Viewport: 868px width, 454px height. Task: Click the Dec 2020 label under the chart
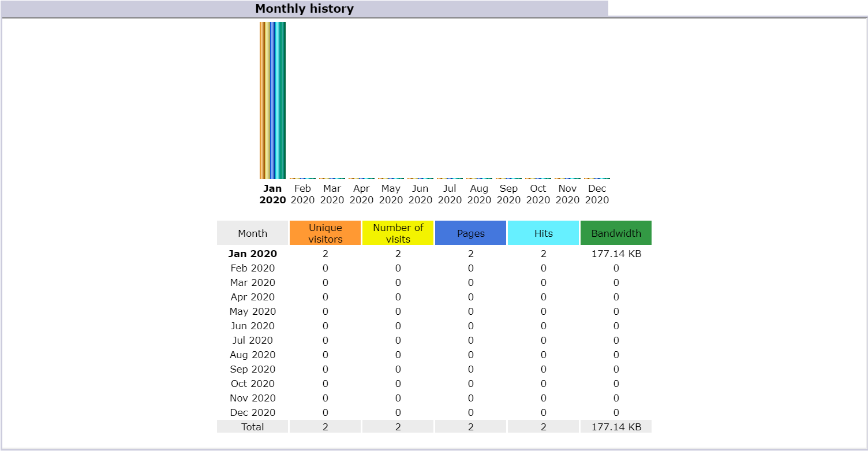click(597, 194)
